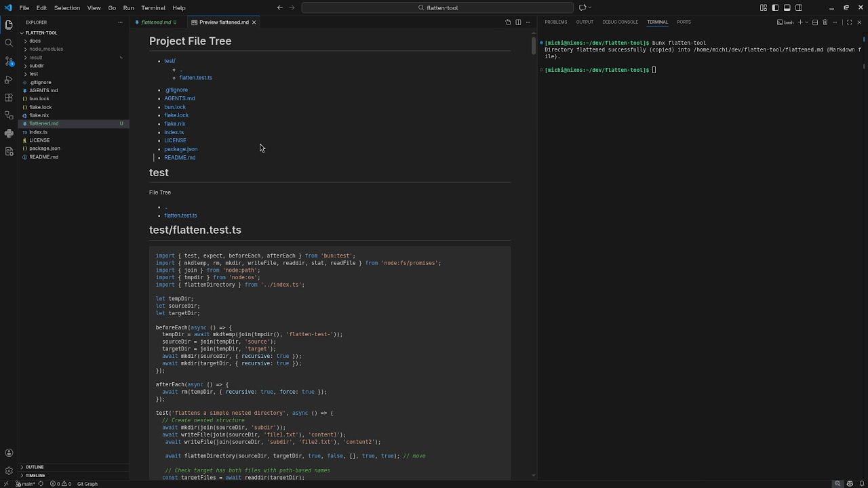Open the .gitignore link in preview

click(176, 89)
